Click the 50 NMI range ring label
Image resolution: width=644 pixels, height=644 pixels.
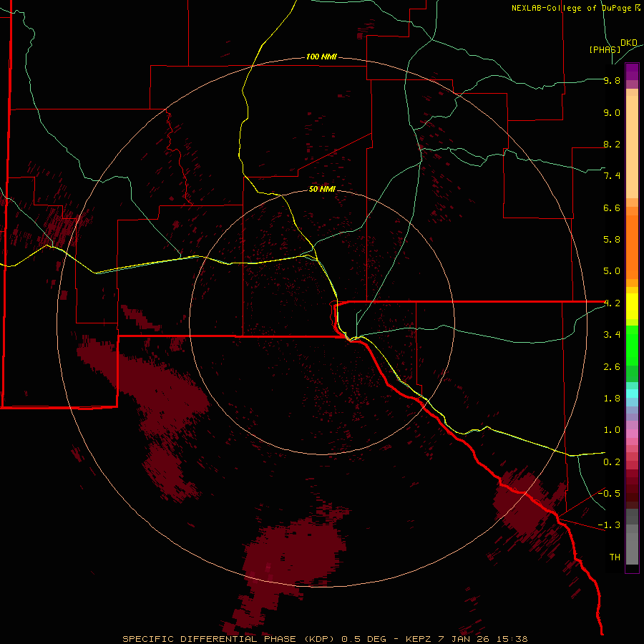[322, 189]
